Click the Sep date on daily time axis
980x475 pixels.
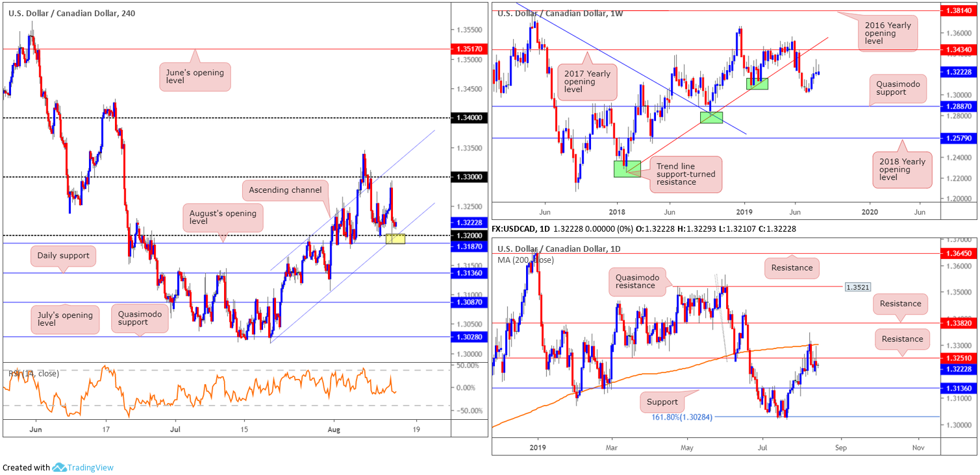(841, 447)
